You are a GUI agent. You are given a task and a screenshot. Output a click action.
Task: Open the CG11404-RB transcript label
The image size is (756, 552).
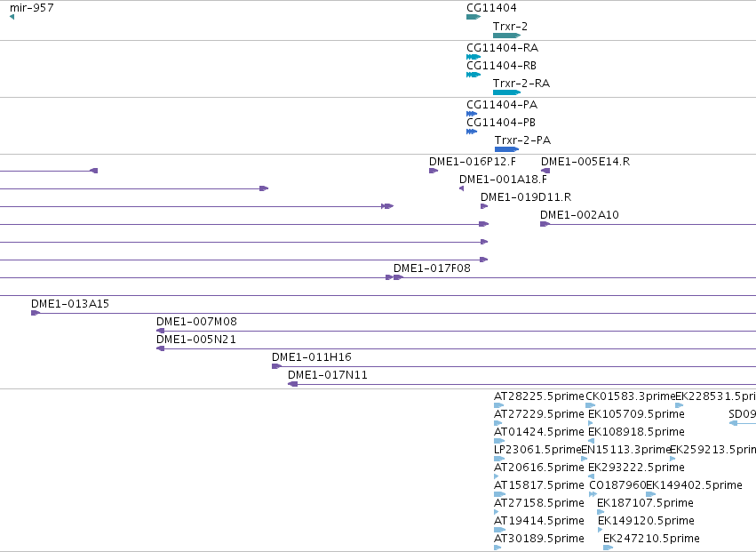pos(501,66)
